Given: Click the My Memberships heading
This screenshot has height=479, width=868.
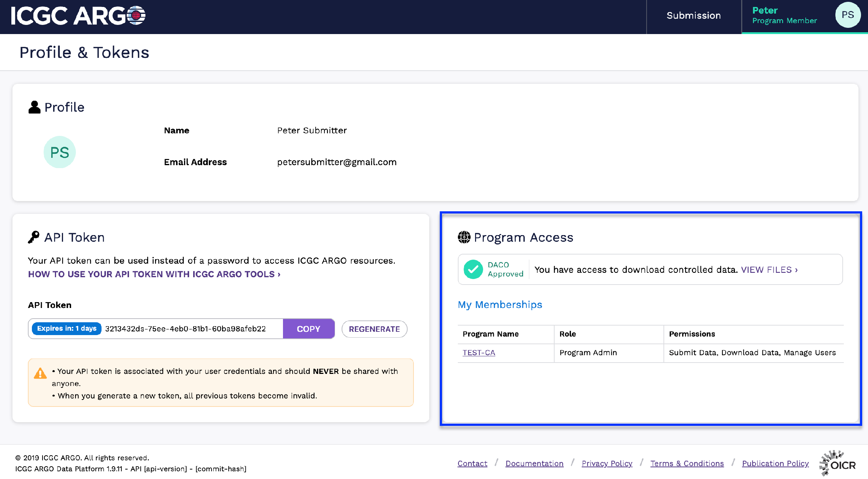Looking at the screenshot, I should click(500, 305).
